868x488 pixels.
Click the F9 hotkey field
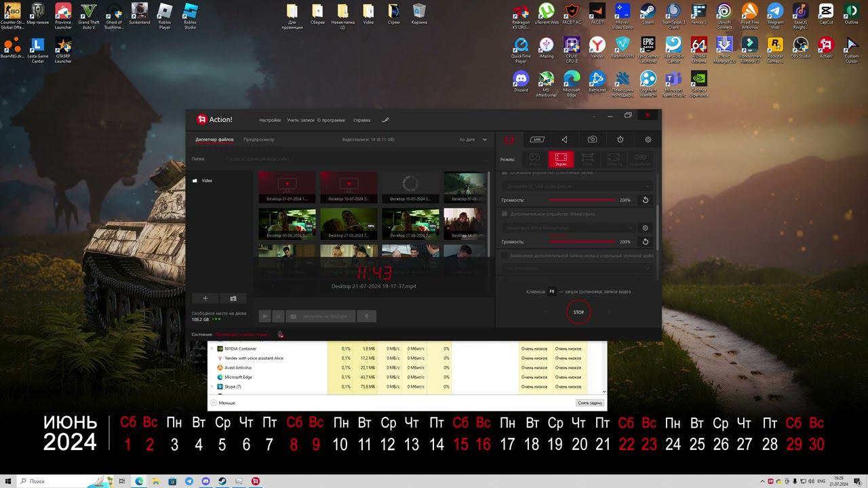[x=551, y=291]
